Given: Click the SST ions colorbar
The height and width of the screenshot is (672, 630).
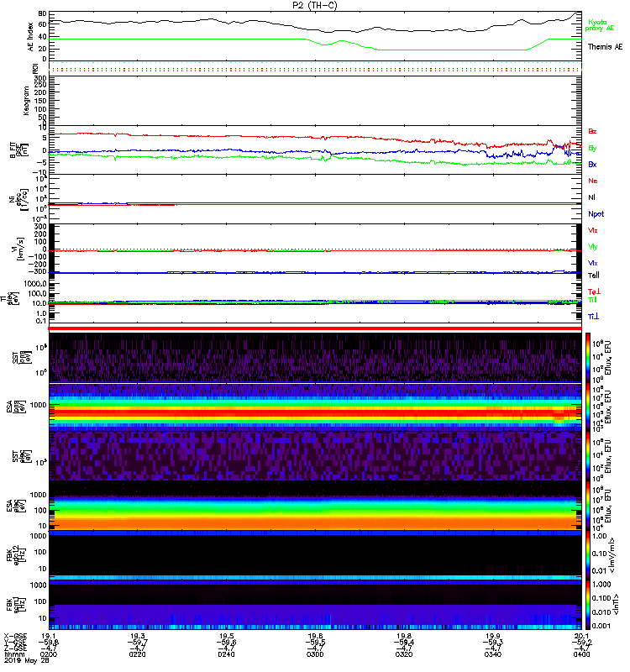Looking at the screenshot, I should coord(588,357).
